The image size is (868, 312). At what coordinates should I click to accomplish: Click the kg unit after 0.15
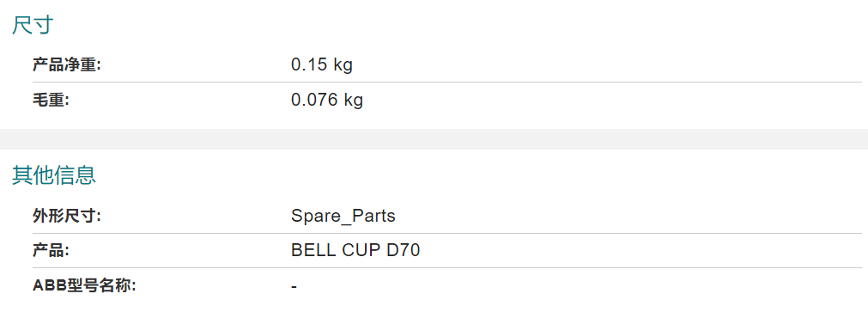[343, 66]
